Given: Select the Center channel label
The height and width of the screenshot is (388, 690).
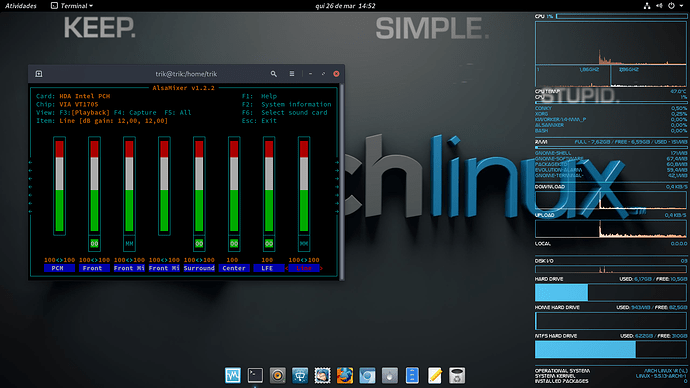Looking at the screenshot, I should click(x=234, y=268).
